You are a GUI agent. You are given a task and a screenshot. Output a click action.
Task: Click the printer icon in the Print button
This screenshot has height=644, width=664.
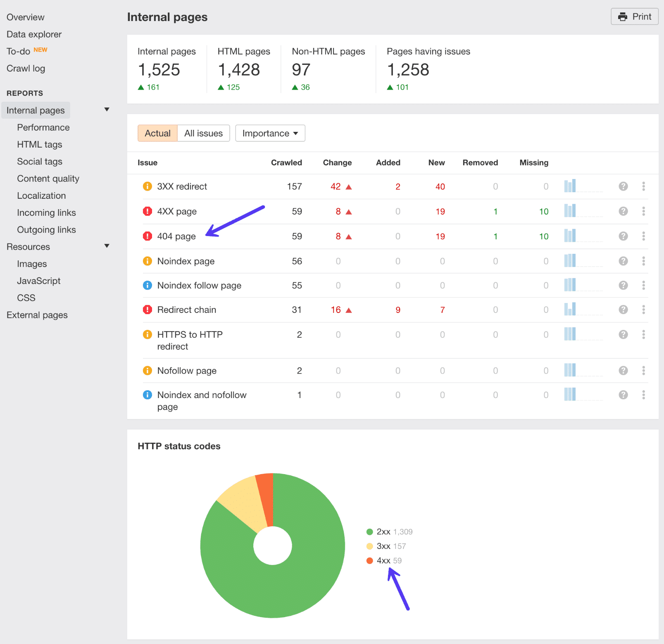coord(623,17)
